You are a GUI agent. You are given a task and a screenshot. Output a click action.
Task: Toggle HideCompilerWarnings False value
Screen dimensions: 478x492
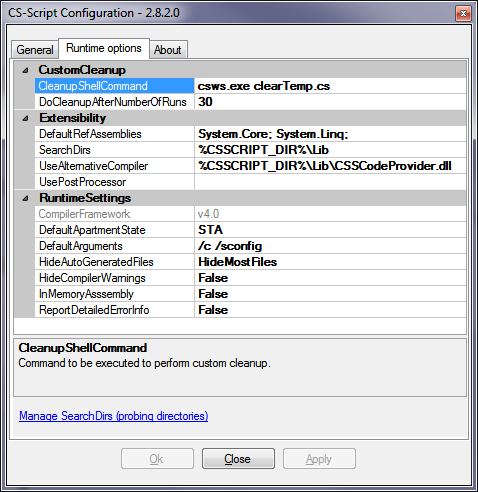(330, 278)
